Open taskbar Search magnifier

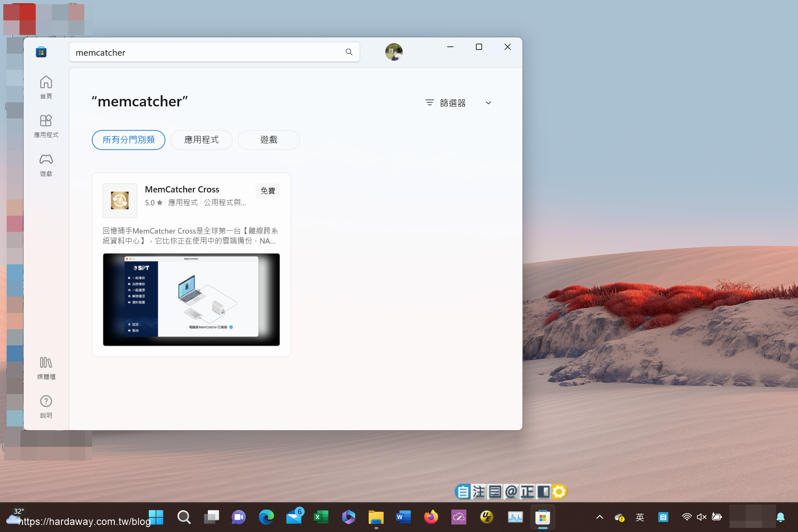point(184,517)
